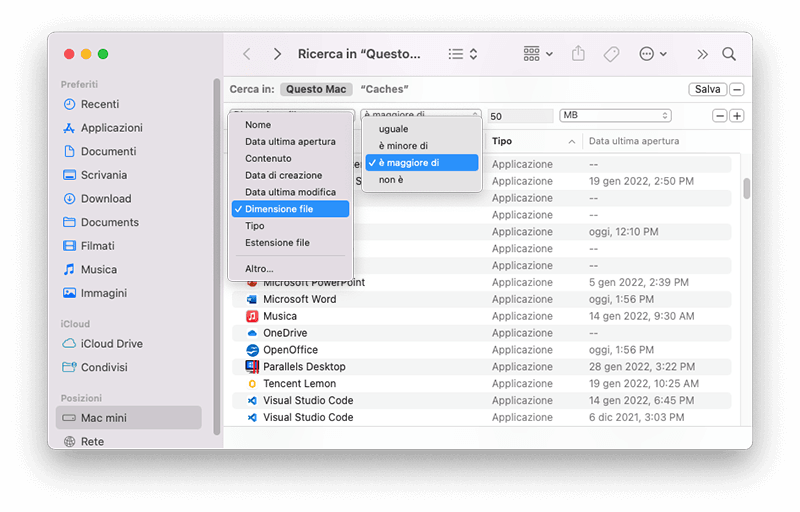
Task: Choose Data di creazione menu entry
Action: tap(290, 175)
